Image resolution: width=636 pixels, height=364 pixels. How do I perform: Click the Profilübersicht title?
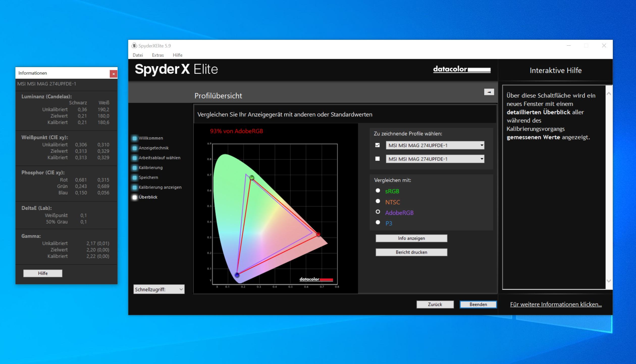[218, 96]
